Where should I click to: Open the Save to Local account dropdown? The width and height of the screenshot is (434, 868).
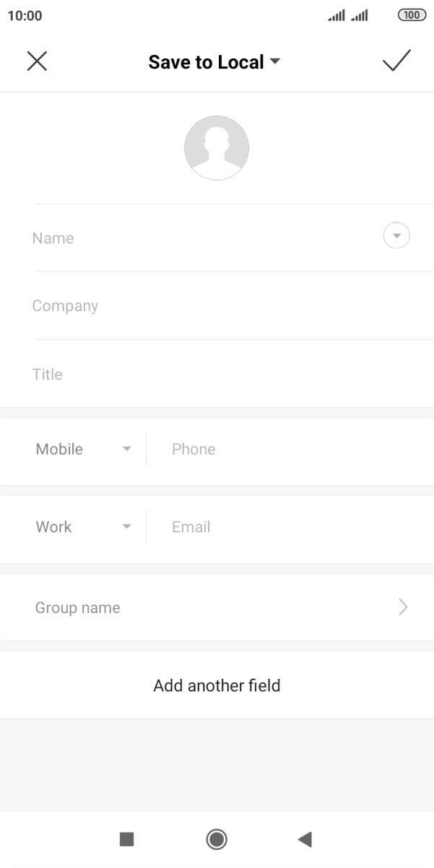pyautogui.click(x=215, y=61)
